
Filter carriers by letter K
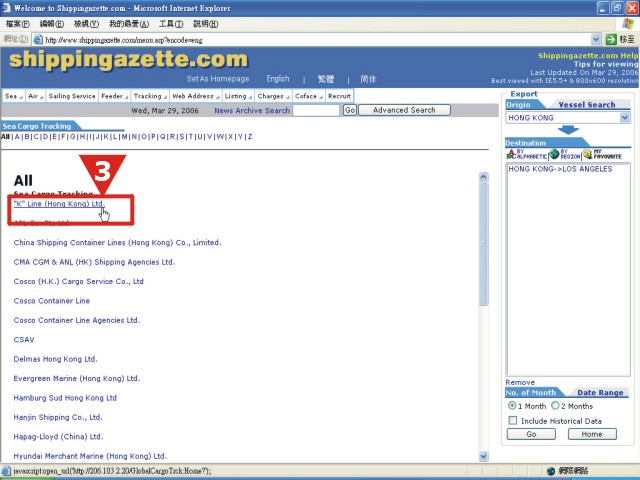click(106, 137)
